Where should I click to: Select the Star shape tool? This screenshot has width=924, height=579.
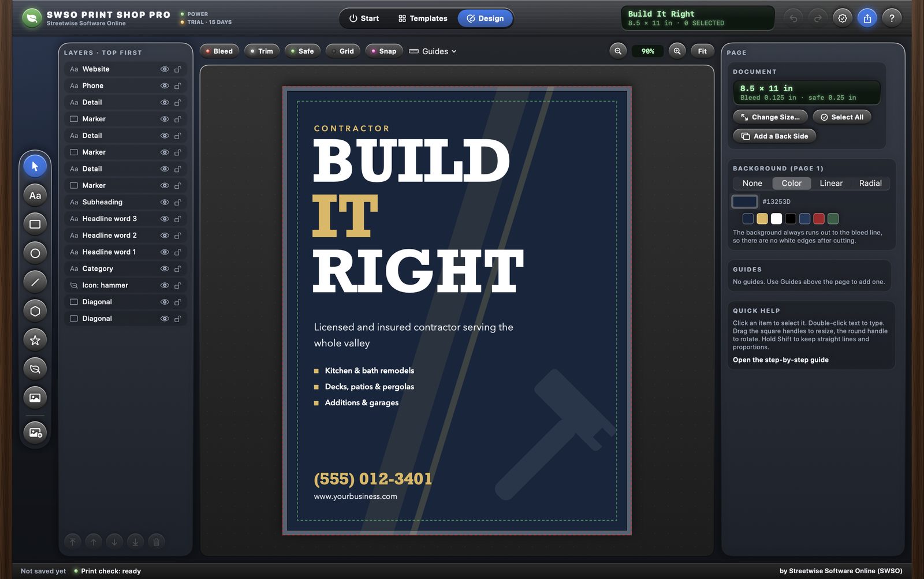point(35,339)
